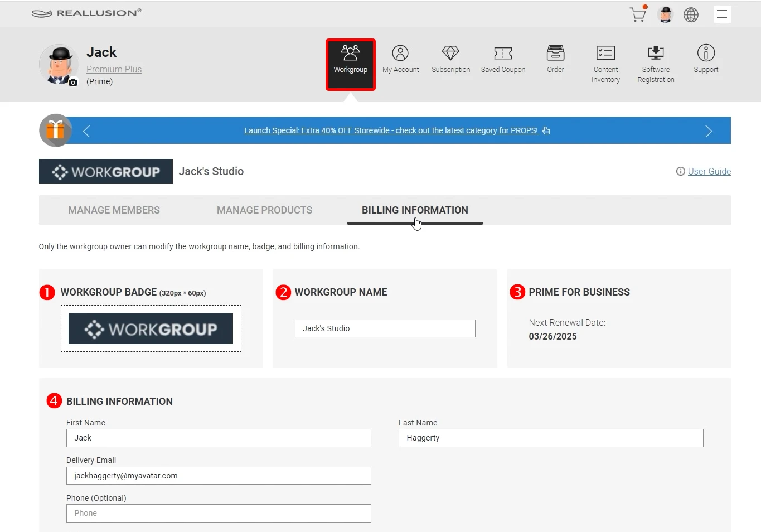Open My Account section

pyautogui.click(x=400, y=59)
